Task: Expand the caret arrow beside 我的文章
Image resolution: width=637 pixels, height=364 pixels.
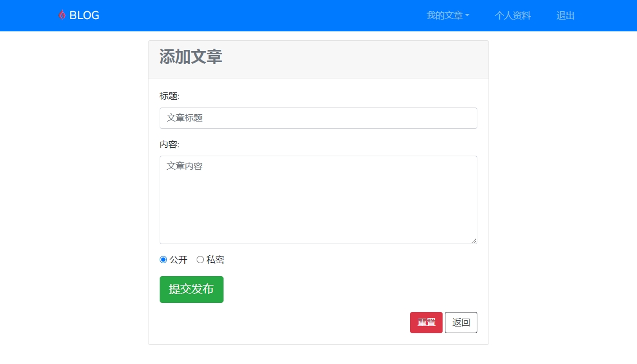Action: tap(467, 16)
